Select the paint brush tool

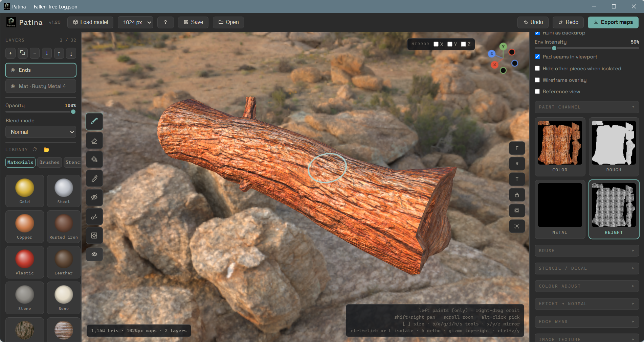click(94, 121)
